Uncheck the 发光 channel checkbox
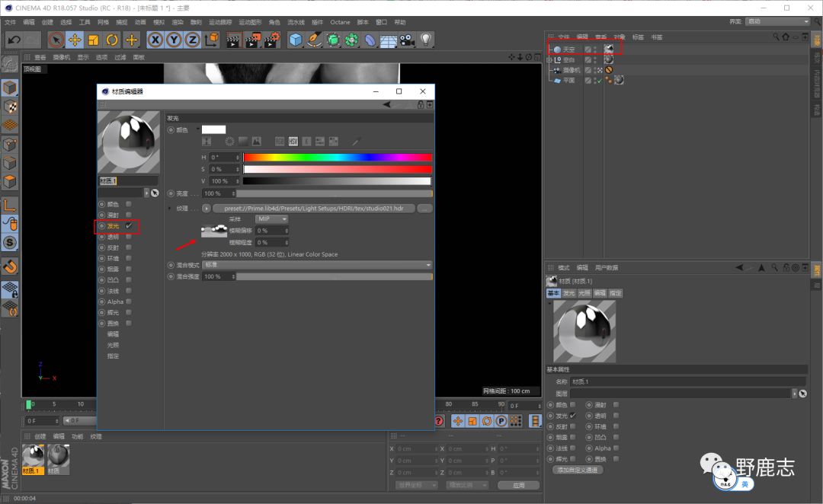This screenshot has width=823, height=504. pos(129,226)
